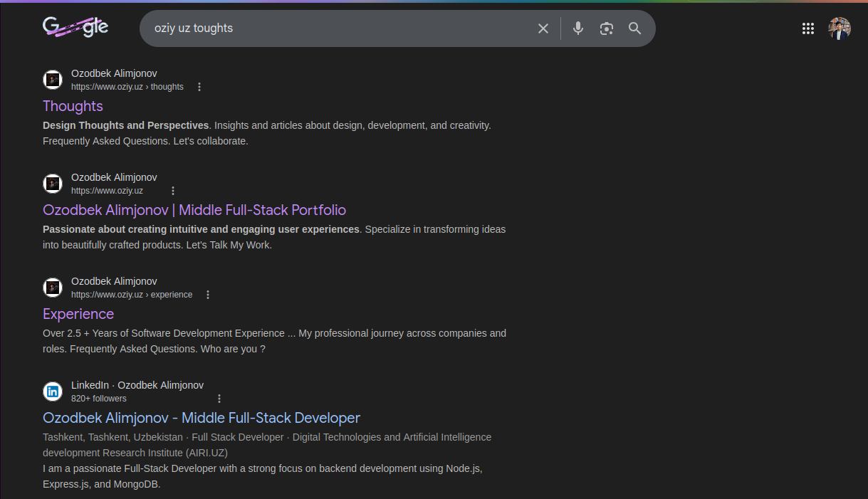
Task: Click inside the search input field
Action: [x=356, y=28]
